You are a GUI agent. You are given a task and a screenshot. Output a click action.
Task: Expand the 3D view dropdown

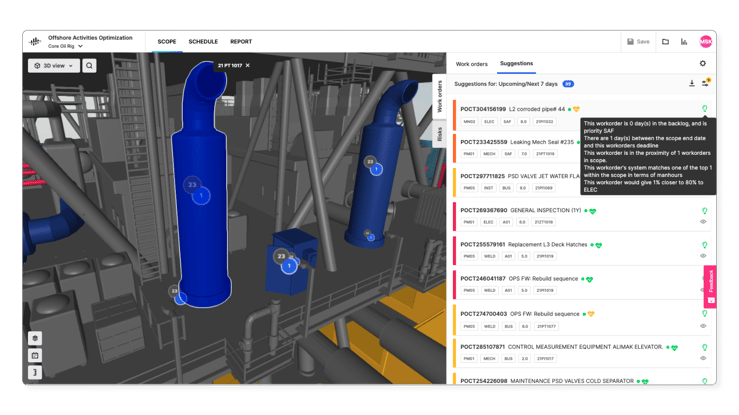54,66
